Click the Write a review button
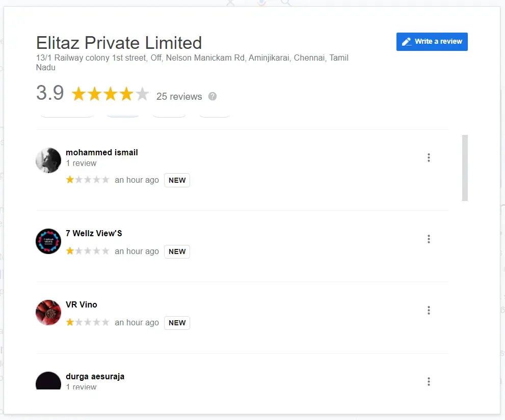 point(432,42)
